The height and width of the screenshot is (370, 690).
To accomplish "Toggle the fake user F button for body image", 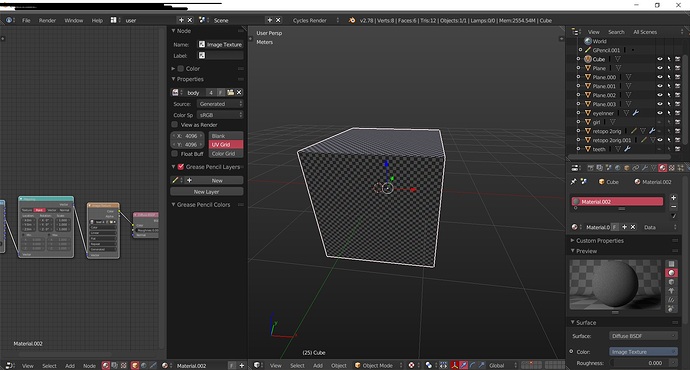I will (x=220, y=92).
